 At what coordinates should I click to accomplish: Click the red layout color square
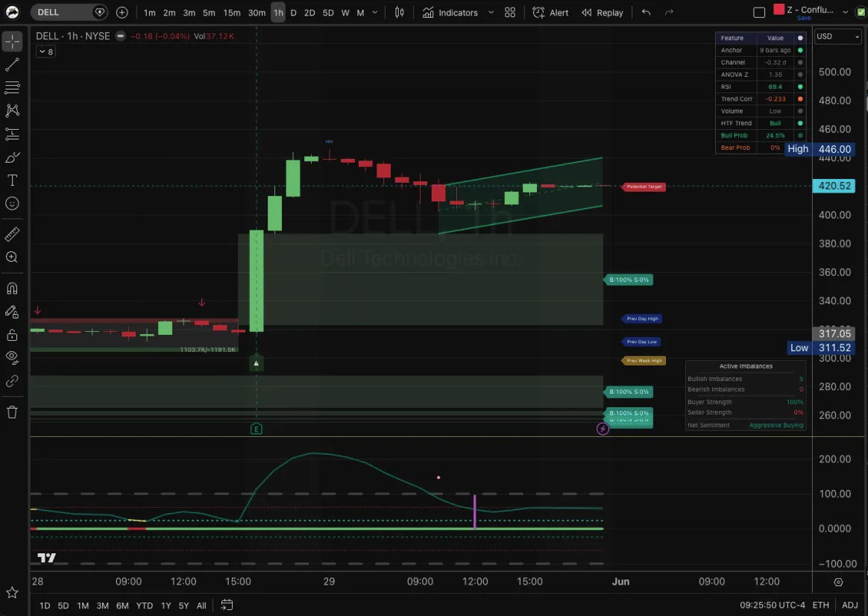pyautogui.click(x=779, y=9)
